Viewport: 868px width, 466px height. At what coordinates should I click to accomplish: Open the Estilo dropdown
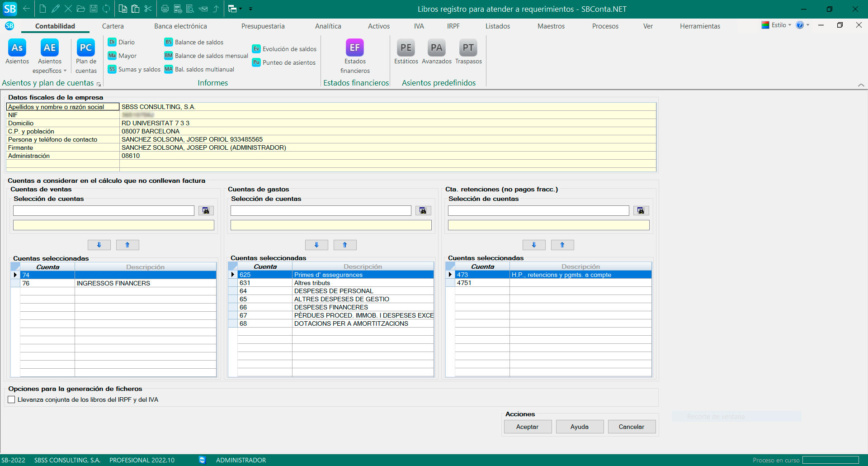778,25
